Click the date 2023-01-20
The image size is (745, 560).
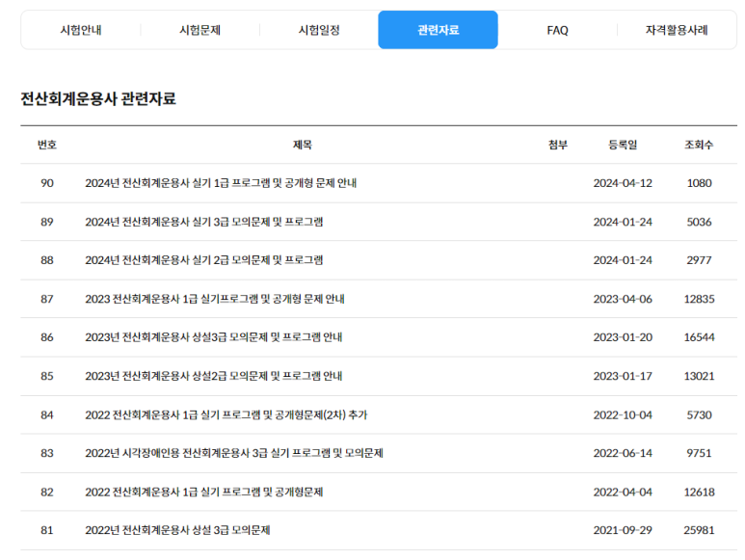[x=623, y=337]
